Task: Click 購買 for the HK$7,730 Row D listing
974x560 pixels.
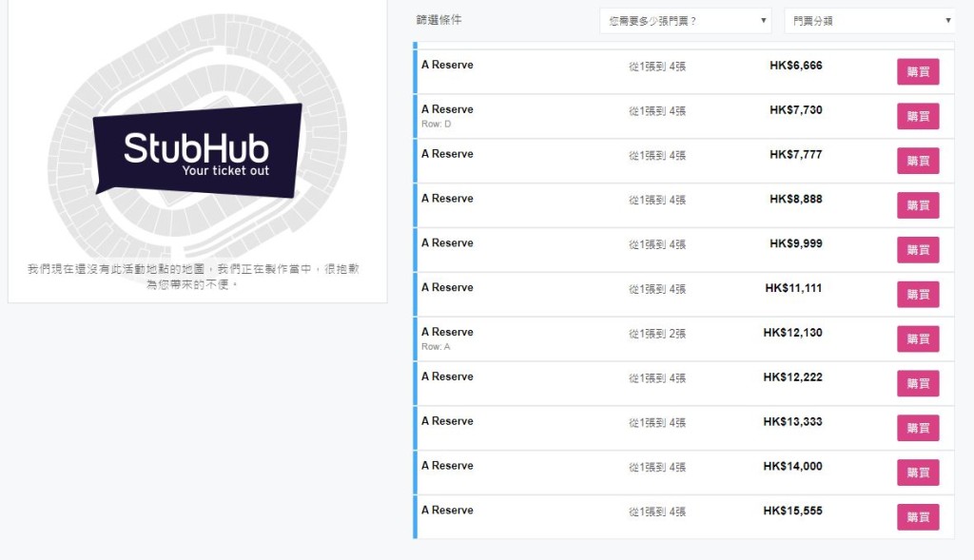Action: point(917,115)
